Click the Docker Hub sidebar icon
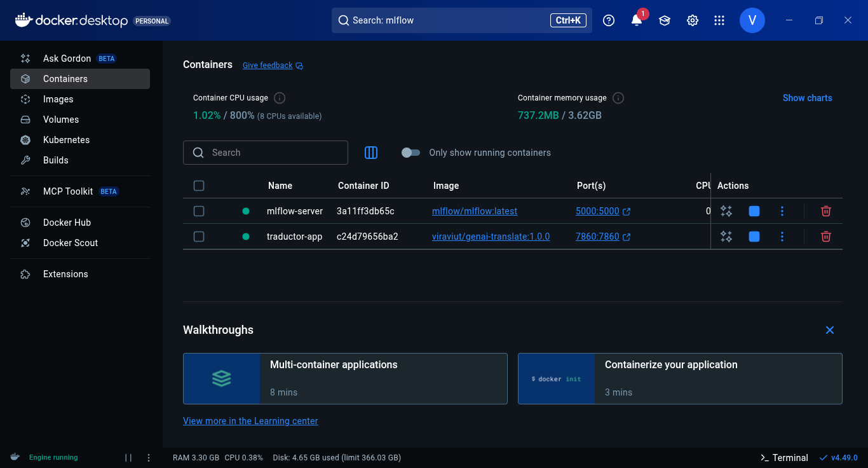Viewport: 868px width, 468px height. pos(25,223)
